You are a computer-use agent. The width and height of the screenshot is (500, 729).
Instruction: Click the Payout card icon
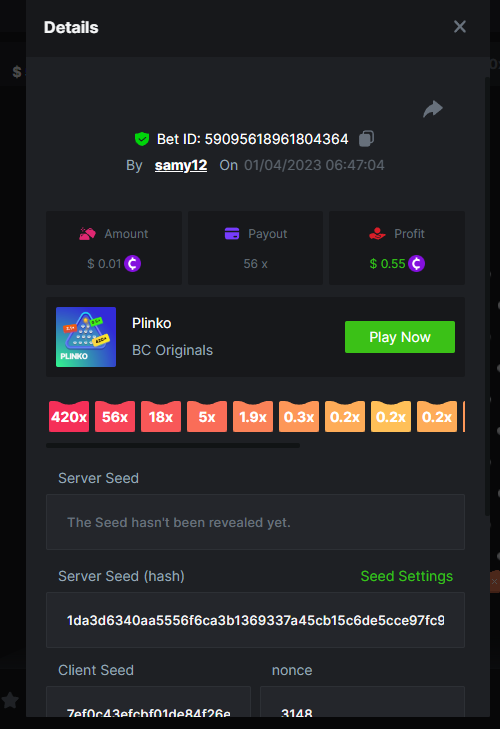coord(232,233)
